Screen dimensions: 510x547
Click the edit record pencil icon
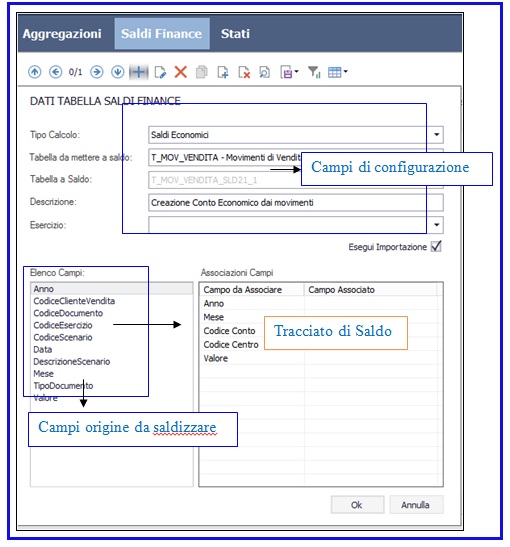(160, 72)
